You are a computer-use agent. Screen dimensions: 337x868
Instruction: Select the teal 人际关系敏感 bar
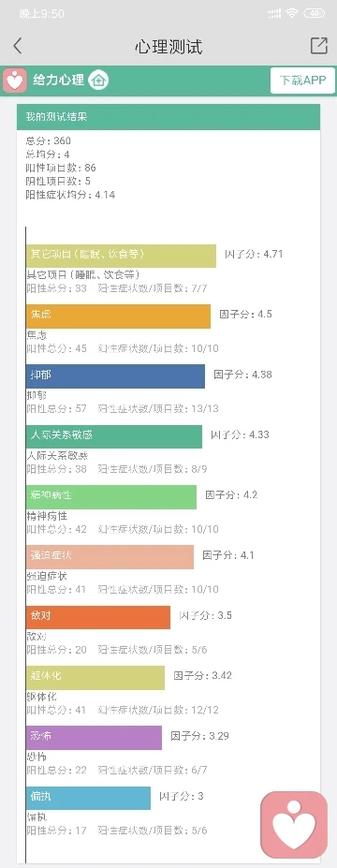point(114,436)
